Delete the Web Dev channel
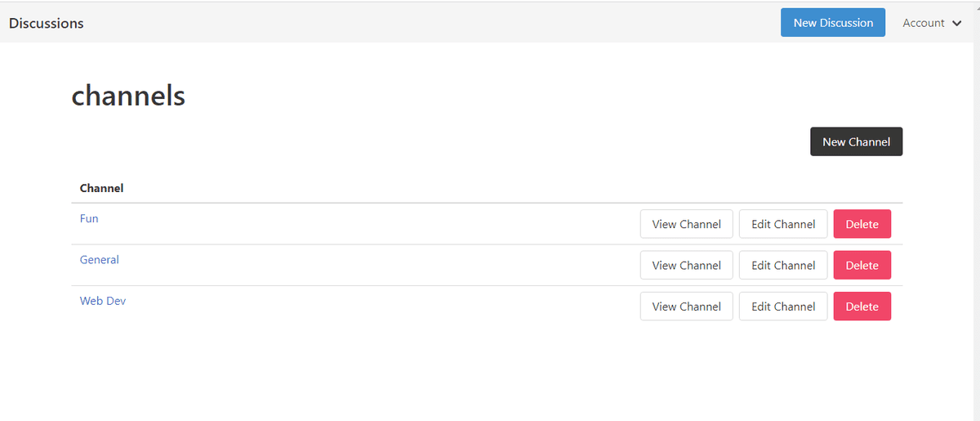The image size is (980, 421). (862, 307)
